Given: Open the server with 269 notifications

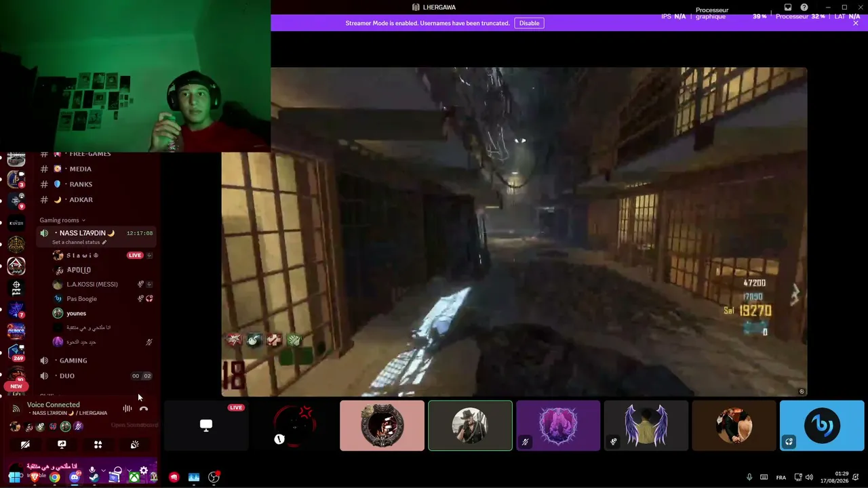Looking at the screenshot, I should pyautogui.click(x=16, y=352).
